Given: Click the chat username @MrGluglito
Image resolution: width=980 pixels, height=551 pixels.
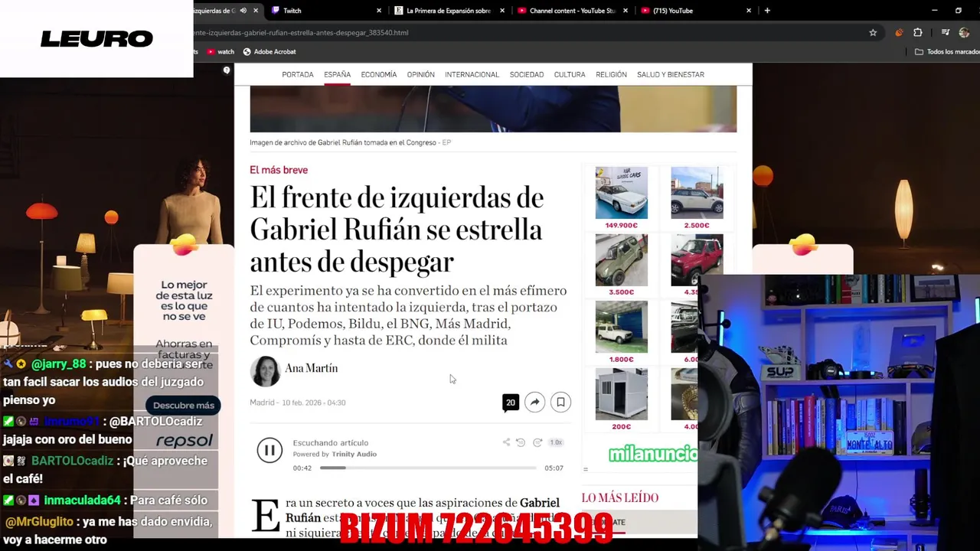Looking at the screenshot, I should [39, 521].
